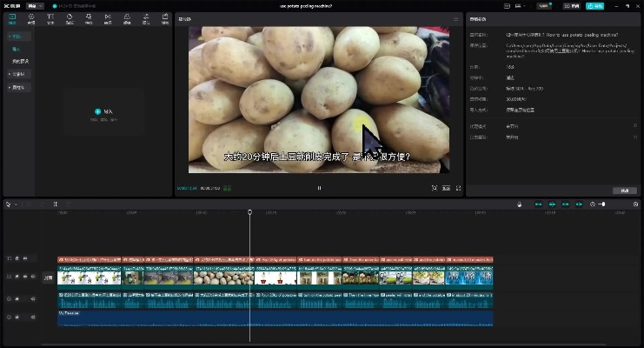Open the Audio tool tab
644x348 pixels.
(31, 17)
